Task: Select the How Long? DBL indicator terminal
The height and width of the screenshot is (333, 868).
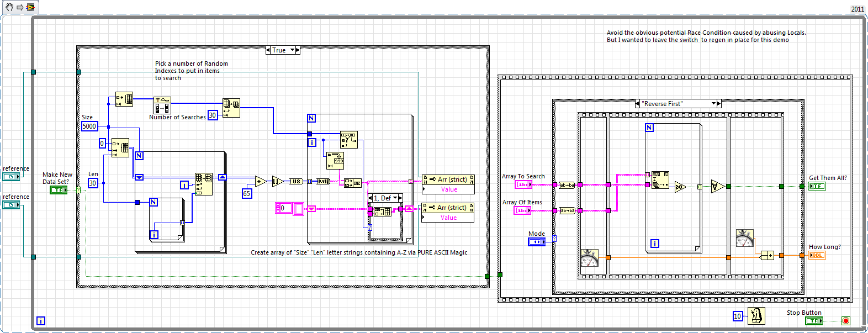Action: 817,255
